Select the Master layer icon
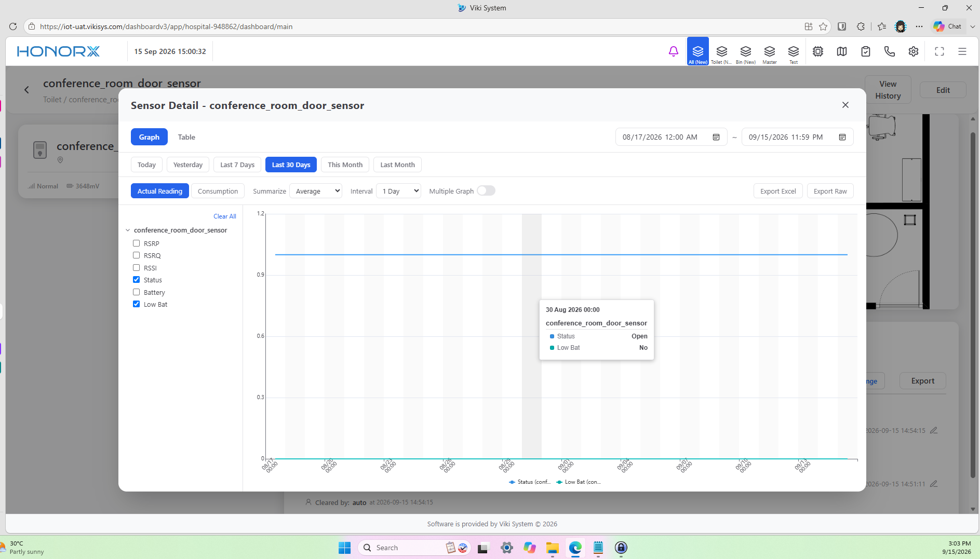980x559 pixels. (770, 51)
